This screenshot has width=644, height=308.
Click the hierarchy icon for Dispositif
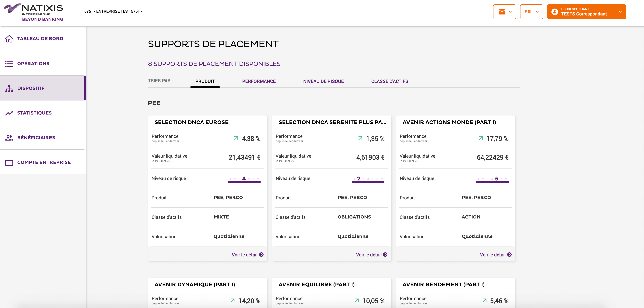pos(9,88)
